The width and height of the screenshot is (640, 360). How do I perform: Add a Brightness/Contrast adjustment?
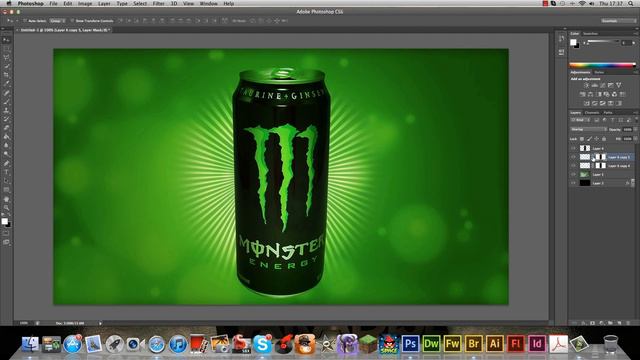[586, 85]
